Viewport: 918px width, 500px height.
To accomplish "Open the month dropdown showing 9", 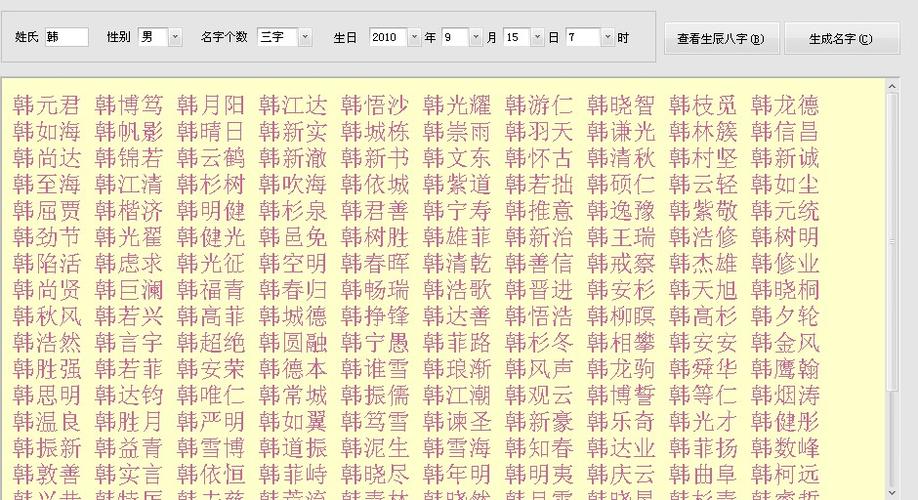I will [475, 37].
